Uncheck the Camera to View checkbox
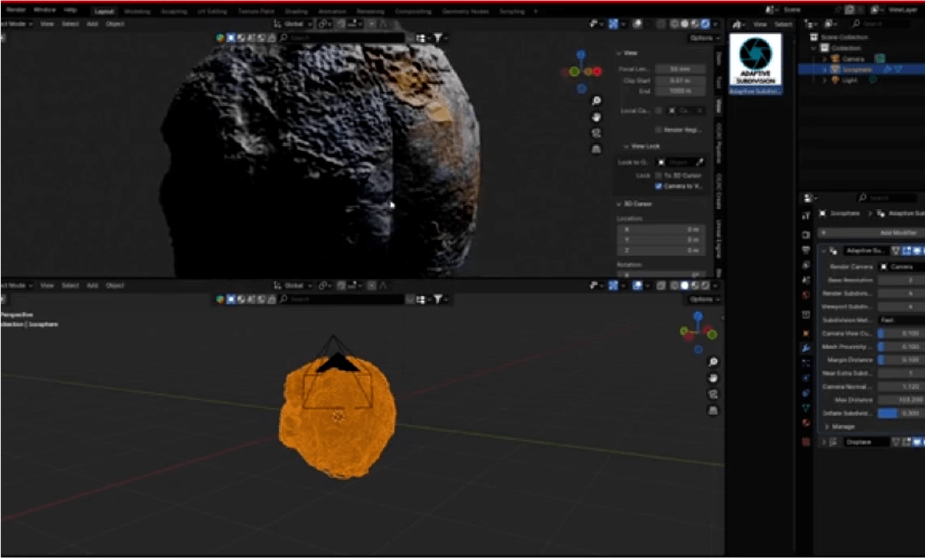Viewport: 925px width, 558px height. (x=658, y=186)
